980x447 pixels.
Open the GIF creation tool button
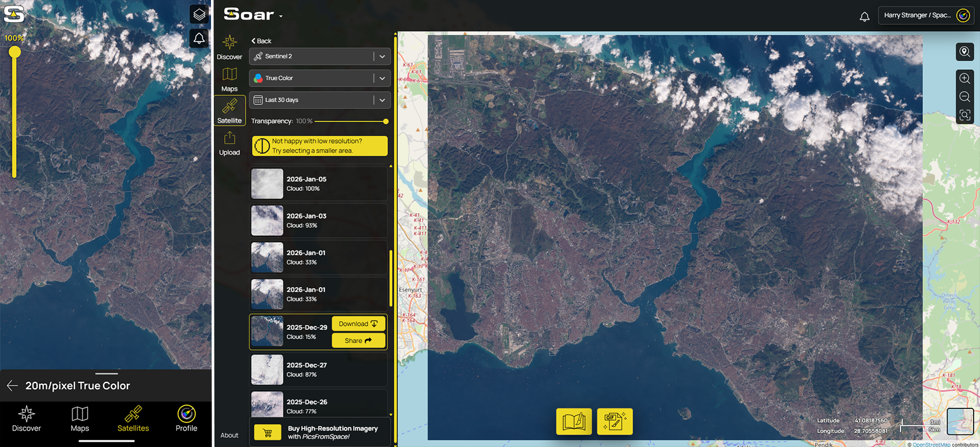point(615,422)
